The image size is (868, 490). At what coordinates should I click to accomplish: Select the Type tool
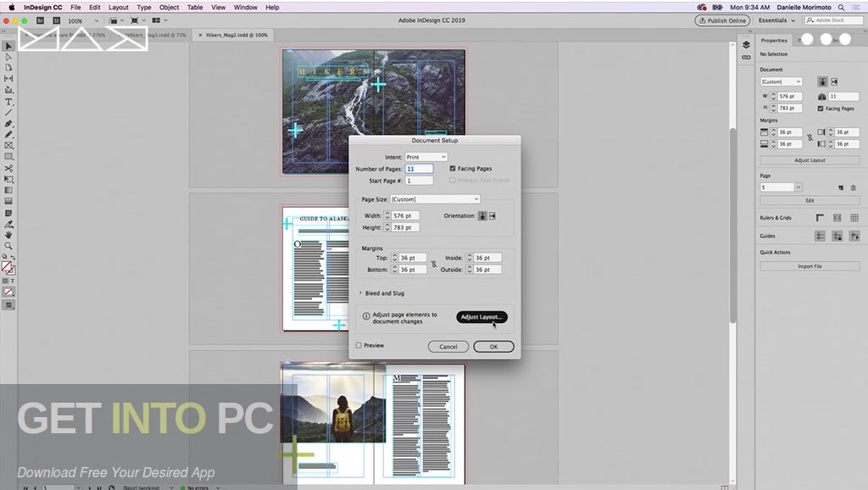tap(8, 102)
